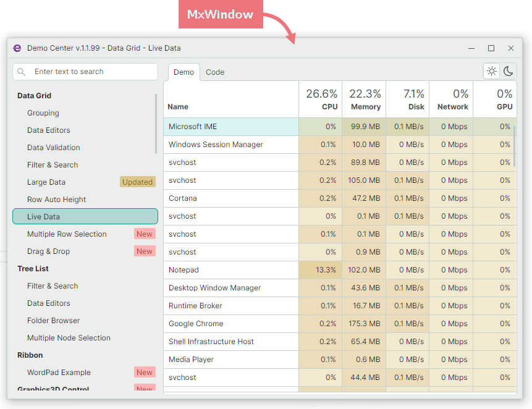
Task: Minimize the Demo Center window
Action: tap(471, 48)
